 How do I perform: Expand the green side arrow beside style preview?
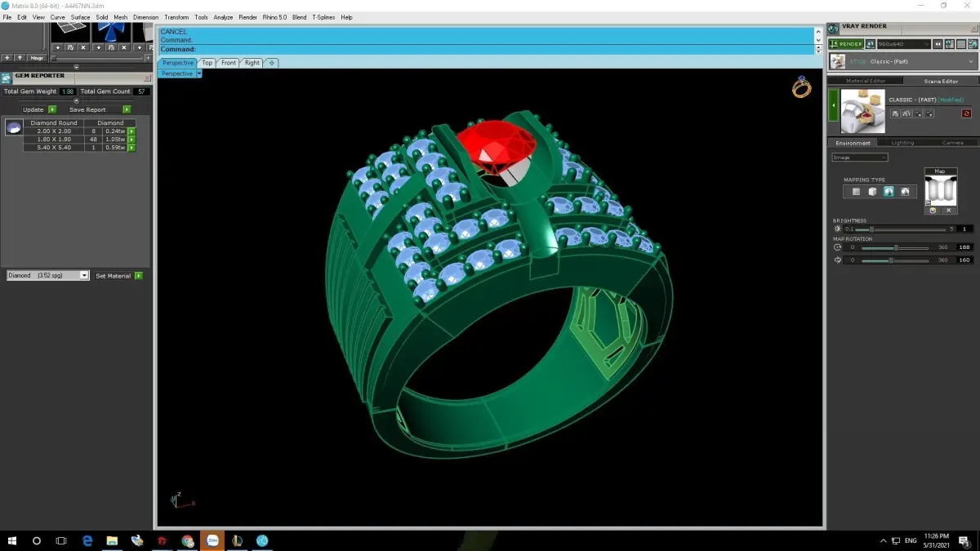coord(834,105)
